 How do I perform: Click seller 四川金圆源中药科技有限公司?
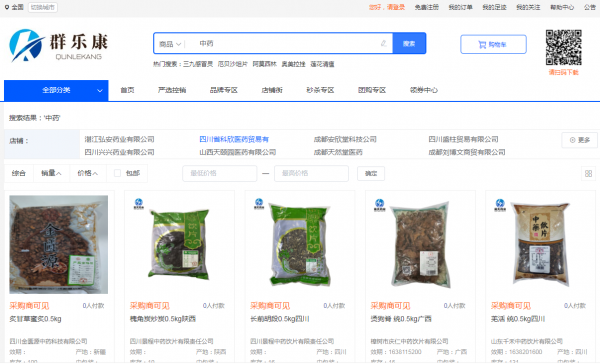[x=48, y=341]
